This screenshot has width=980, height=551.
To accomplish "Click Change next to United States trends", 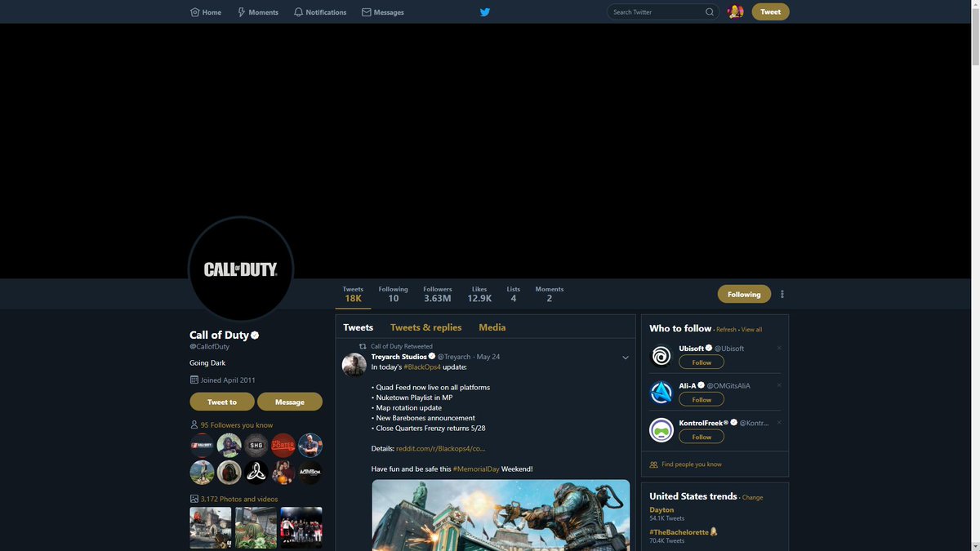I will (x=753, y=497).
